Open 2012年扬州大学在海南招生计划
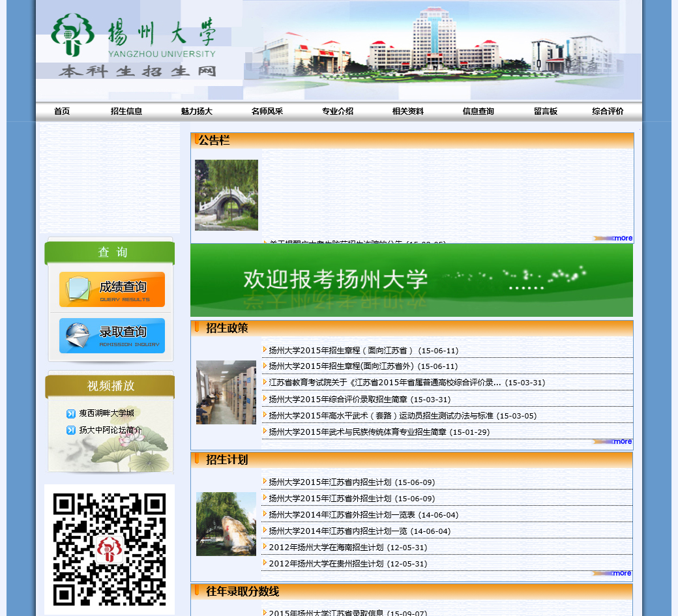The height and width of the screenshot is (616, 678). (x=348, y=548)
